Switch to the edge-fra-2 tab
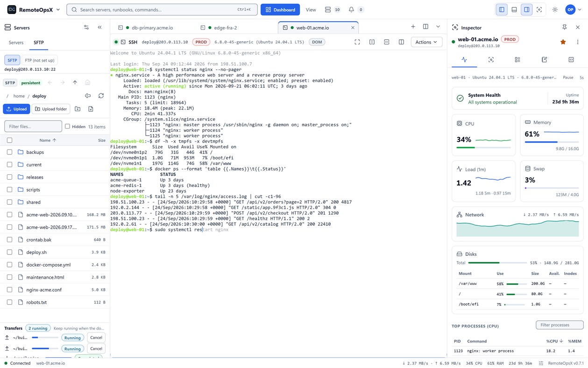Viewport: 588px width, 368px height. tap(225, 28)
